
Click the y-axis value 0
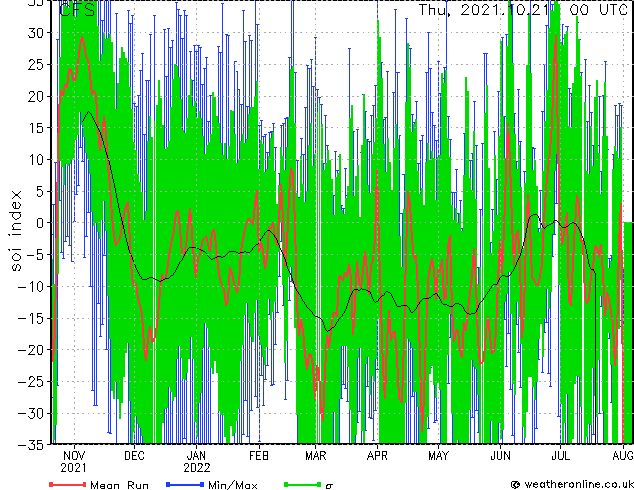tap(40, 223)
